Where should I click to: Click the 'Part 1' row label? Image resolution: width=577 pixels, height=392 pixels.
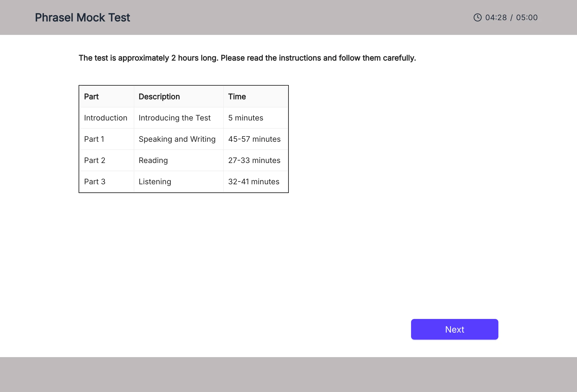(106, 139)
